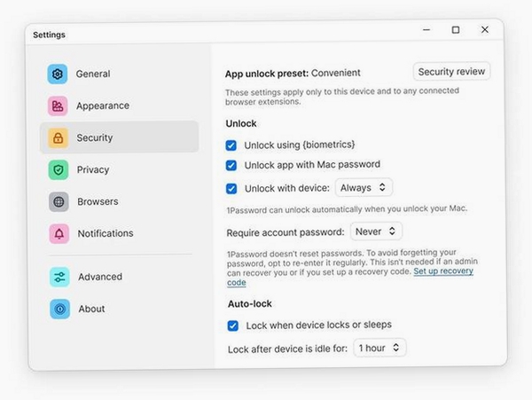This screenshot has height=400, width=532.
Task: Toggle Lock when device locks or sleeps
Action: pos(232,325)
